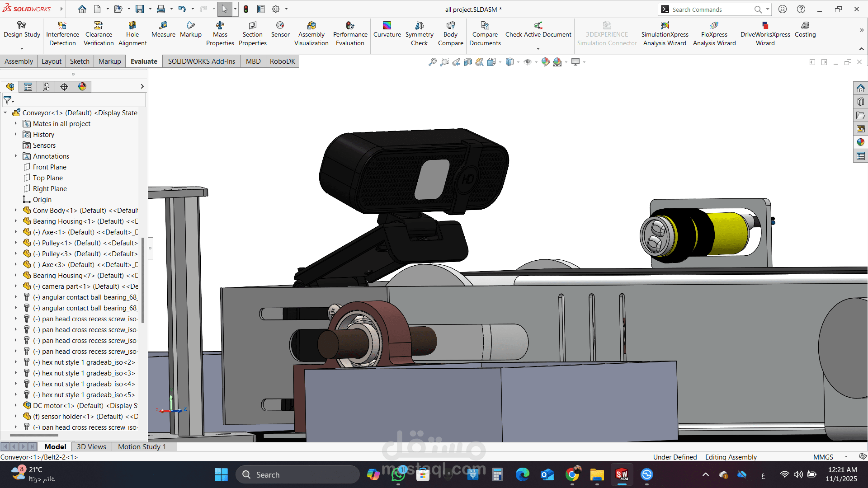This screenshot has width=868, height=488.
Task: Open the taskbar Search box
Action: point(297,474)
